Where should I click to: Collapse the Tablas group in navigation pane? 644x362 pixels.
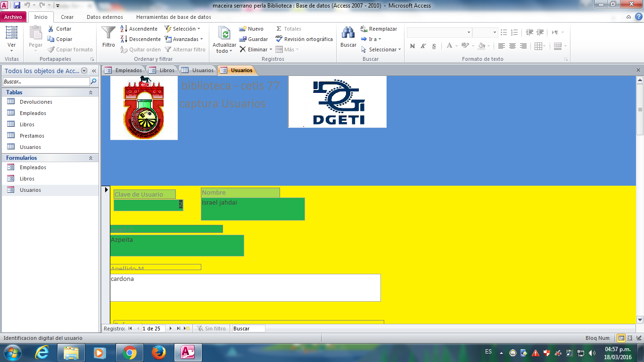[91, 92]
